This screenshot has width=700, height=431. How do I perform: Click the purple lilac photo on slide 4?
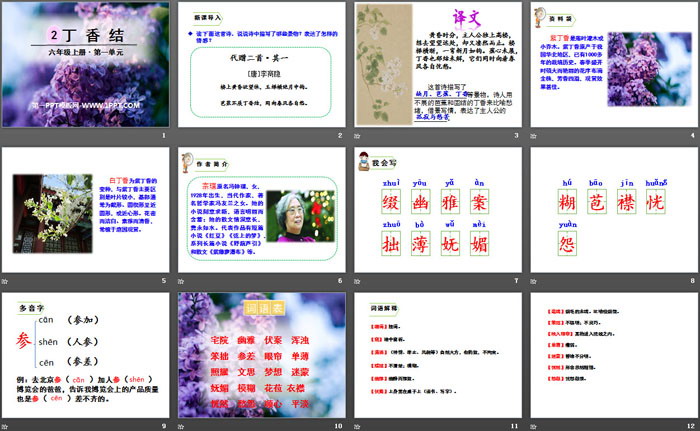click(x=650, y=69)
